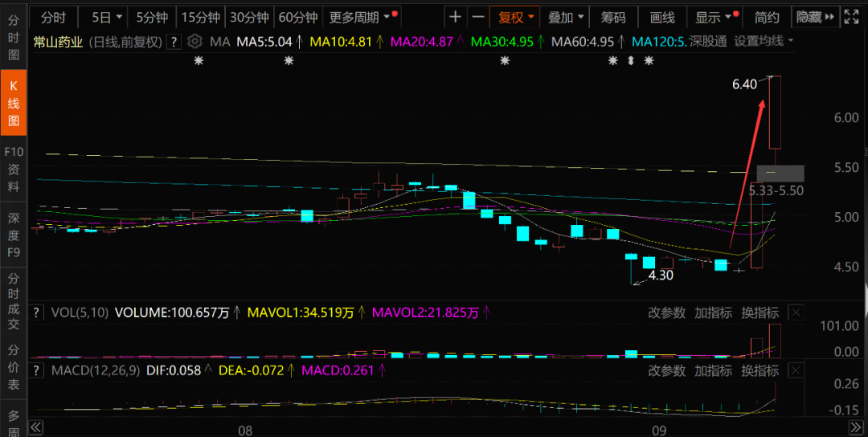Switch to 简约 simple mode

click(767, 18)
